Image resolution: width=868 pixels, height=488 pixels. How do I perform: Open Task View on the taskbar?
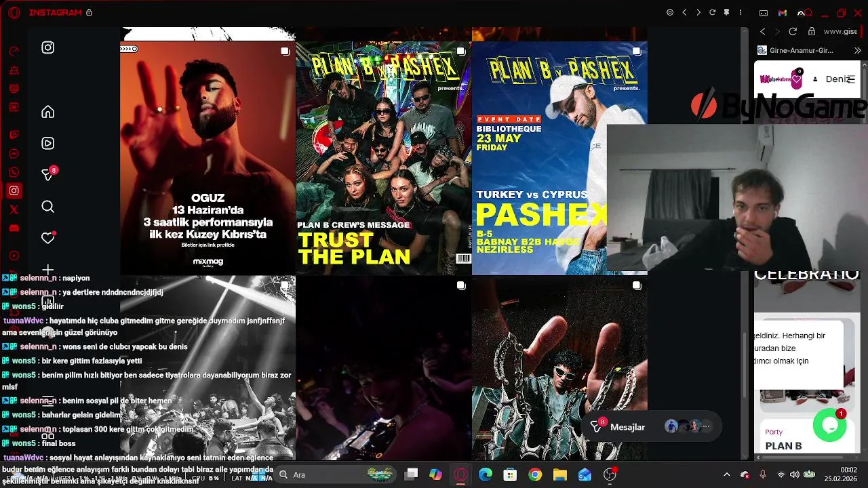click(x=411, y=474)
